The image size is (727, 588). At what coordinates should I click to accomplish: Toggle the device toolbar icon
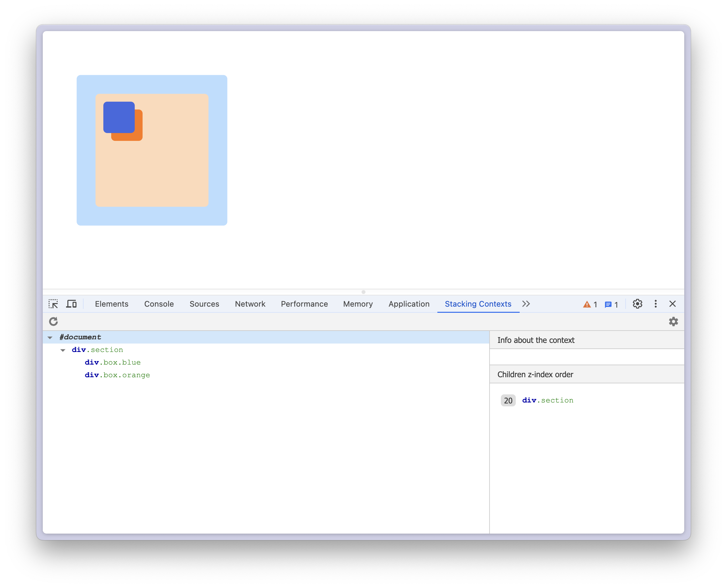point(71,304)
